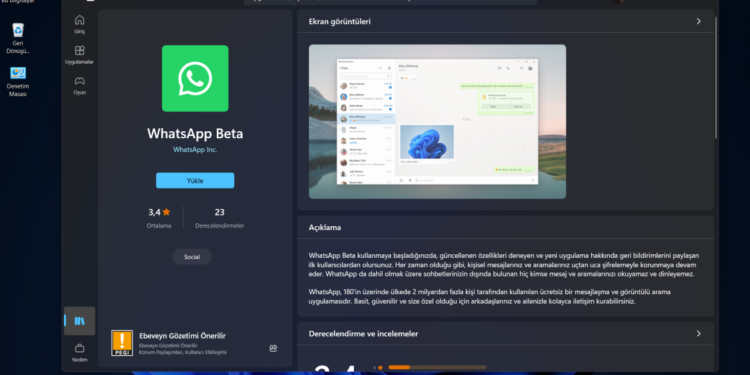Open the WhatsApp Inc. publisher link
750x375 pixels.
click(x=195, y=150)
